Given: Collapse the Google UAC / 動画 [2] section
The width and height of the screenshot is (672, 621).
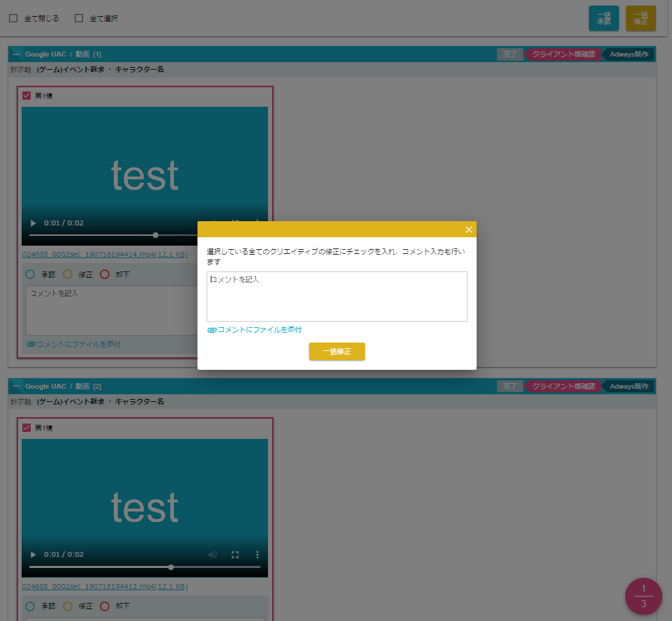Looking at the screenshot, I should click(16, 386).
